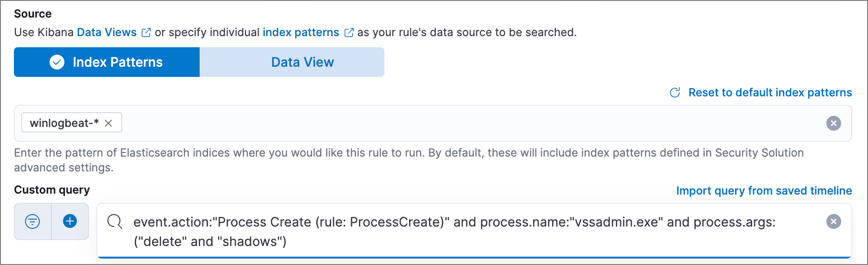Viewport: 868px width, 265px height.
Task: Remove the winlogbeat-* index pattern
Action: point(108,123)
